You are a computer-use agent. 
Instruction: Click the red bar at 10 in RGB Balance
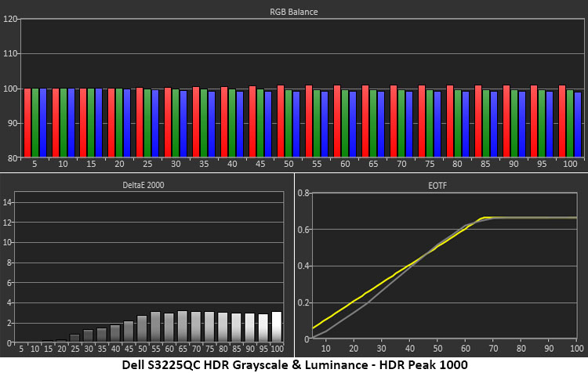pos(56,122)
